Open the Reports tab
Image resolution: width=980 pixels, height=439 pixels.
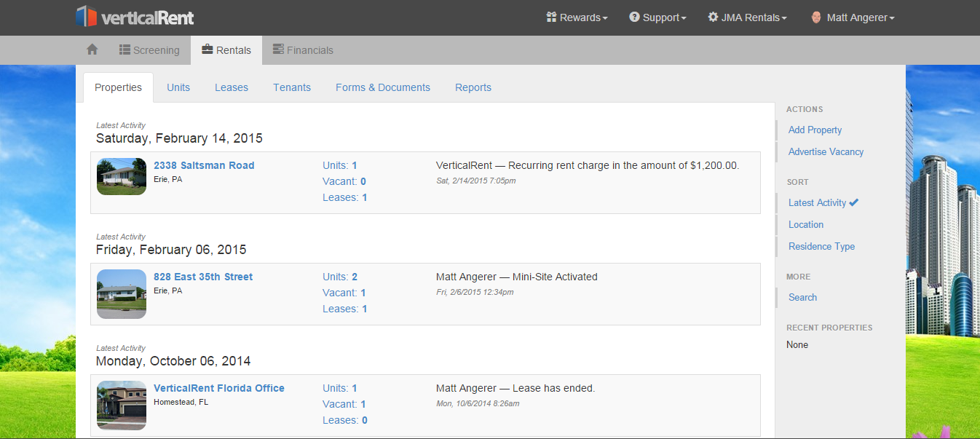click(x=473, y=87)
